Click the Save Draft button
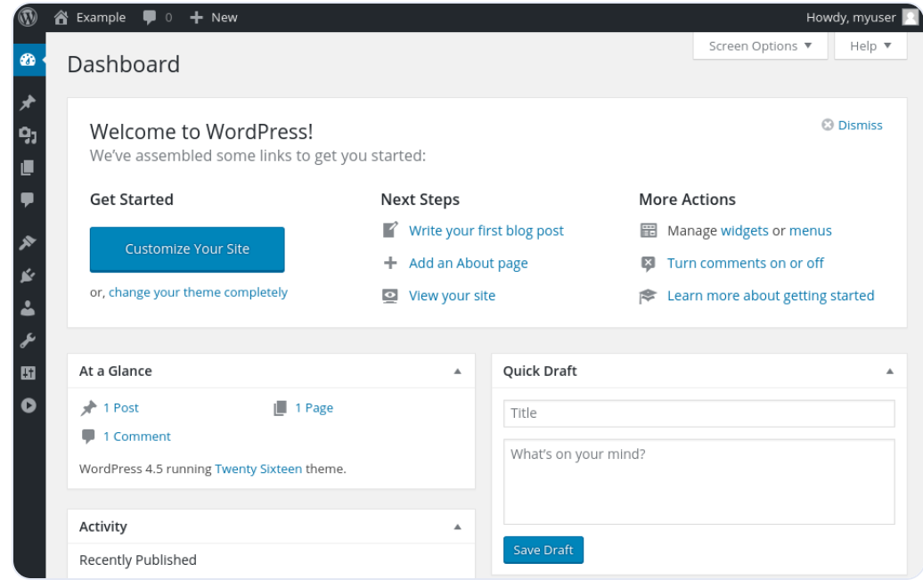The height and width of the screenshot is (588, 923). click(543, 551)
